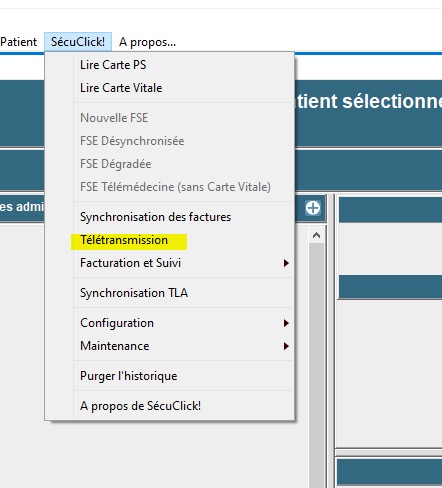Click the vertical scrollbar track
Viewport: 442px width, 488px height.
click(x=316, y=365)
